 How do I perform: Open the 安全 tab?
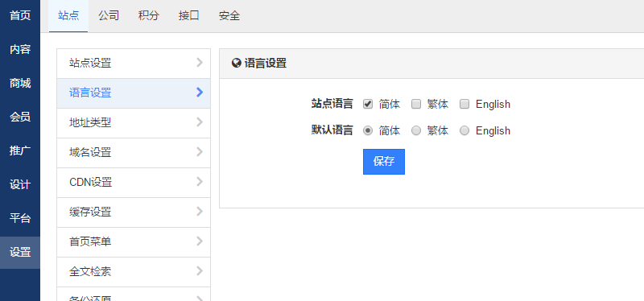229,16
